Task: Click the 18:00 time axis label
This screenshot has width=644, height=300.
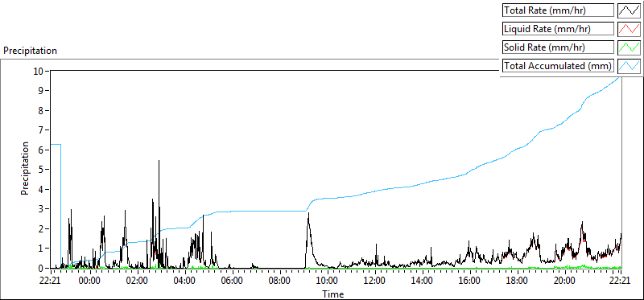Action: click(x=518, y=282)
